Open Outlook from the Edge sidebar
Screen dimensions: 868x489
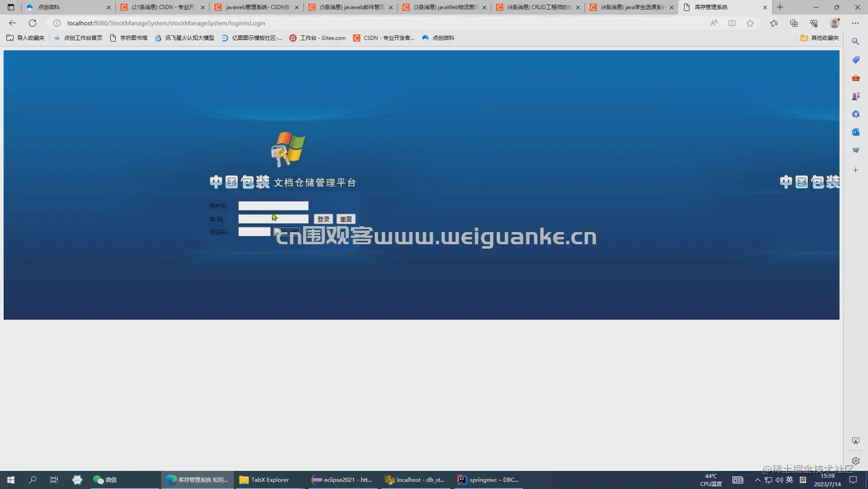pos(855,132)
